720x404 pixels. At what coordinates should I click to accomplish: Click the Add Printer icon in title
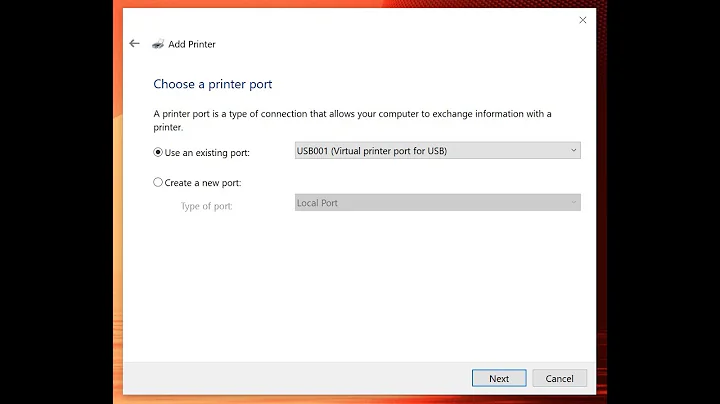158,44
